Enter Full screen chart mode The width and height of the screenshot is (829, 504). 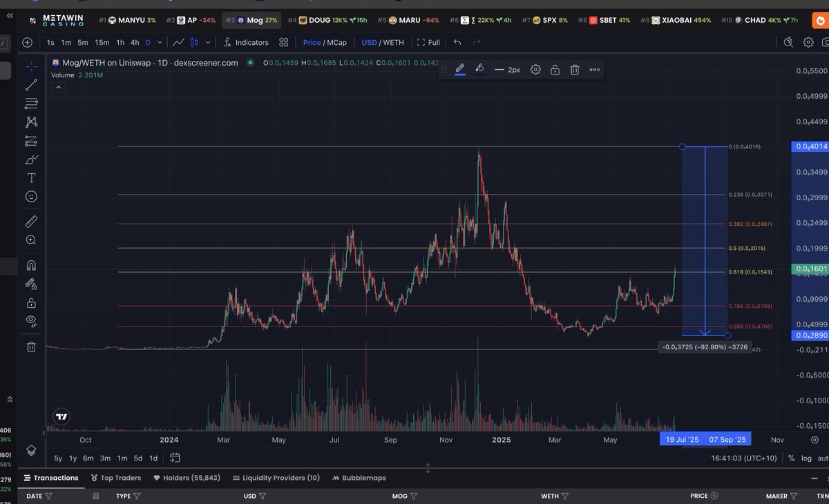click(428, 42)
